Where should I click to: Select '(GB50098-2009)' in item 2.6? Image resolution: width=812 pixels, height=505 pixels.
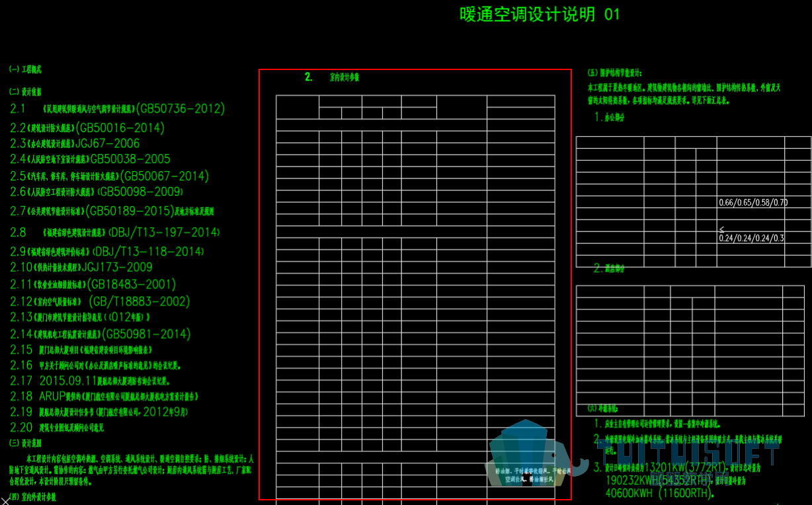point(140,192)
